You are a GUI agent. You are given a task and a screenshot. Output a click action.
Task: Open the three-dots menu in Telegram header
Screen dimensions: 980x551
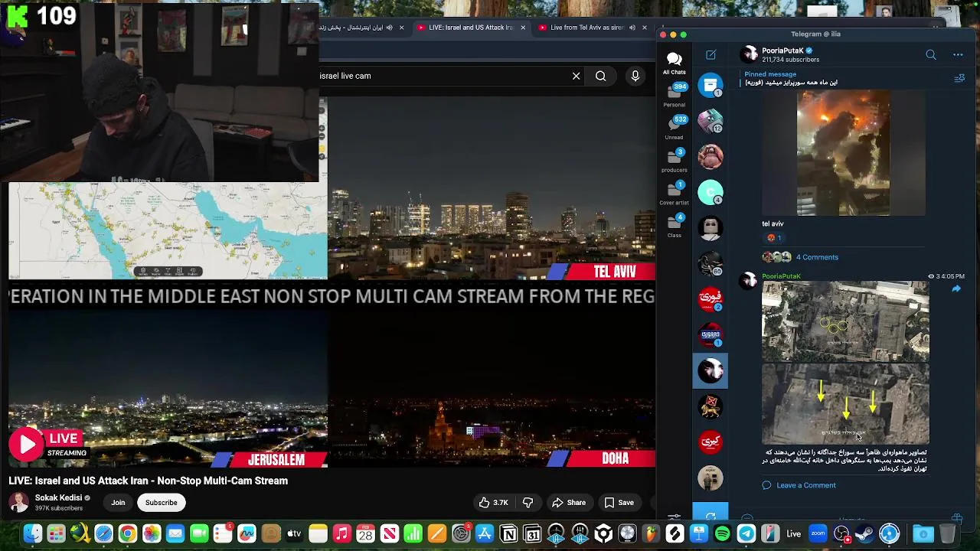[x=958, y=55]
